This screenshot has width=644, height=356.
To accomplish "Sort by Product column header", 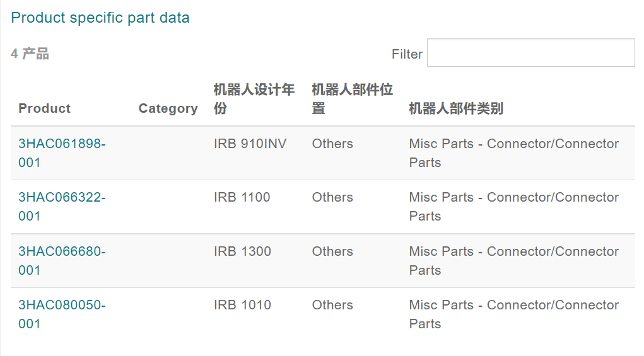I will (x=44, y=108).
